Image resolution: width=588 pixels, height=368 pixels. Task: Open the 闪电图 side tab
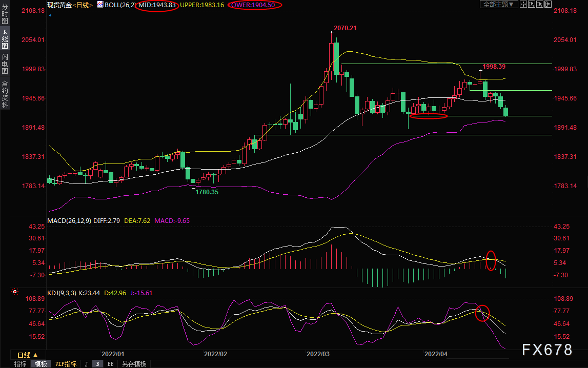click(5, 64)
